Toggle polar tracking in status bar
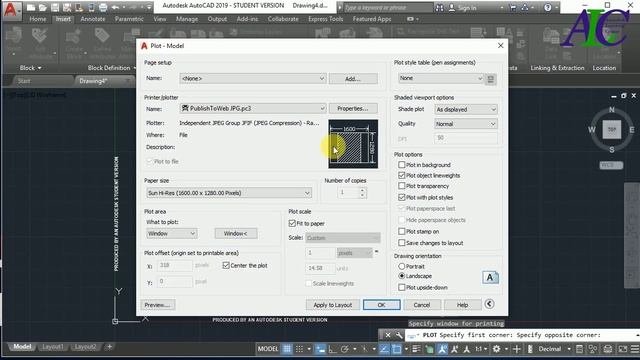The width and height of the screenshot is (640, 360). click(345, 349)
